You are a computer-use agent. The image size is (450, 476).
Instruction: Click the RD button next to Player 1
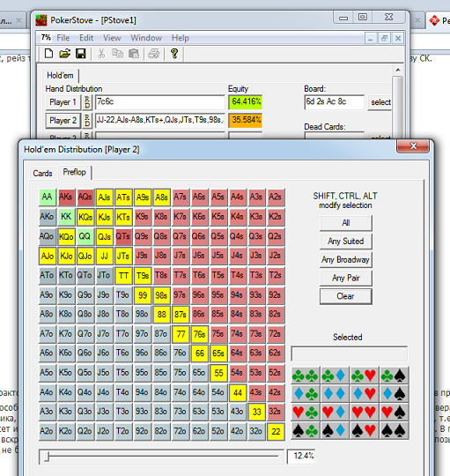pos(87,102)
